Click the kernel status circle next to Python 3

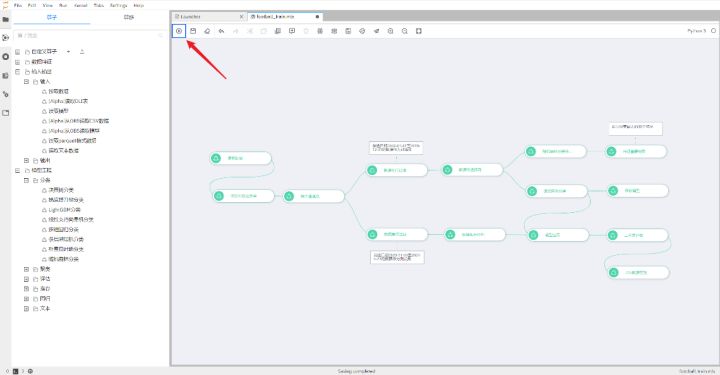pos(713,31)
